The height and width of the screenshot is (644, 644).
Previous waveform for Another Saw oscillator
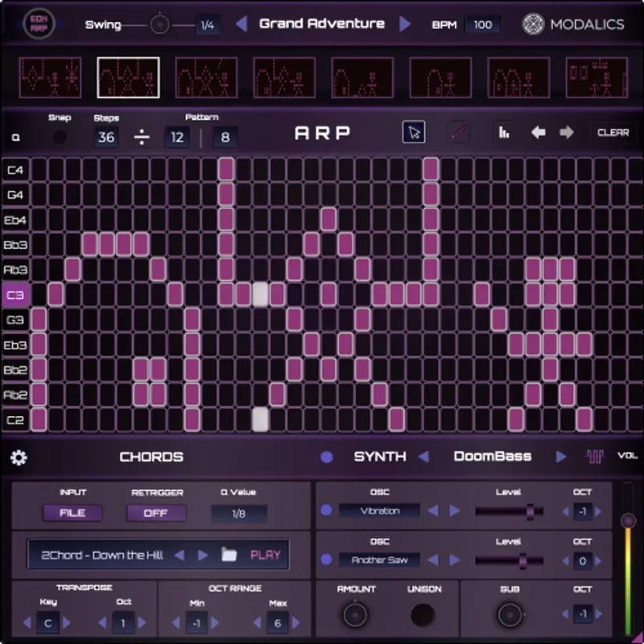click(433, 559)
